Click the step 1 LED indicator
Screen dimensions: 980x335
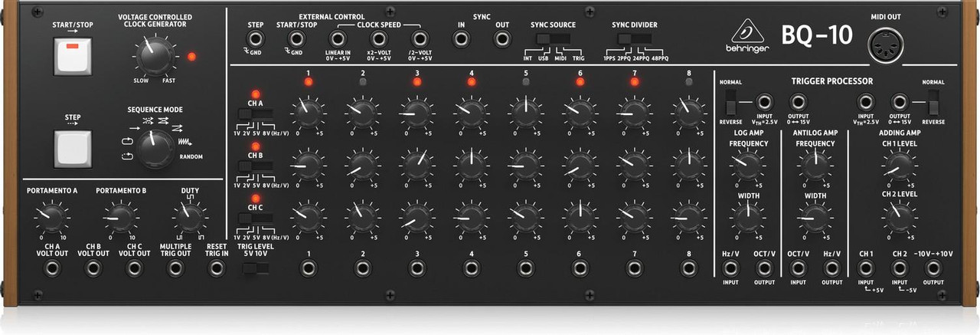308,81
